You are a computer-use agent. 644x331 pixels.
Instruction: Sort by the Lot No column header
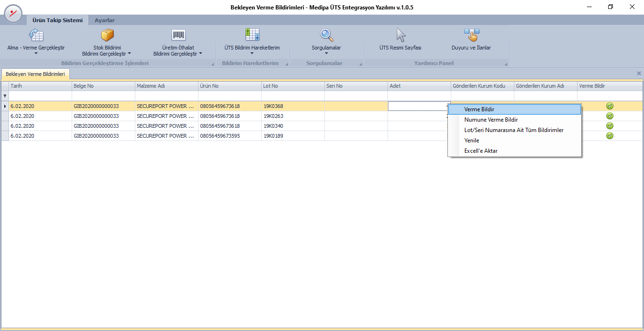[292, 86]
